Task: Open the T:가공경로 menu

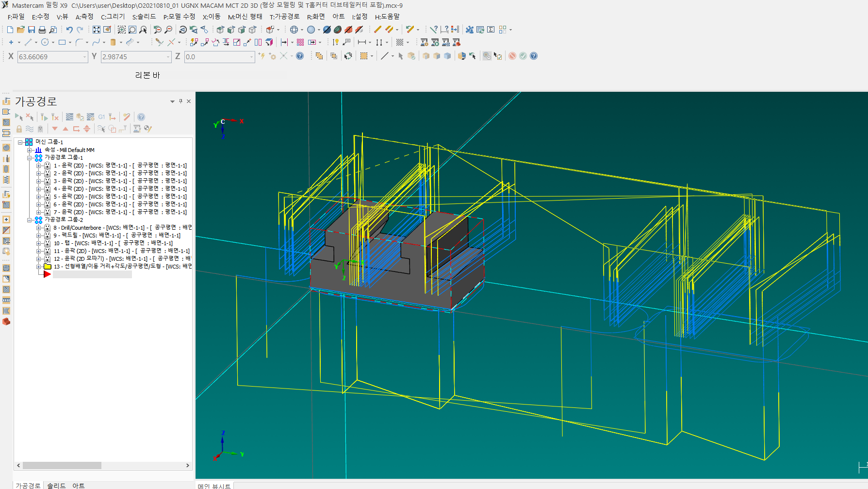Action: click(285, 17)
